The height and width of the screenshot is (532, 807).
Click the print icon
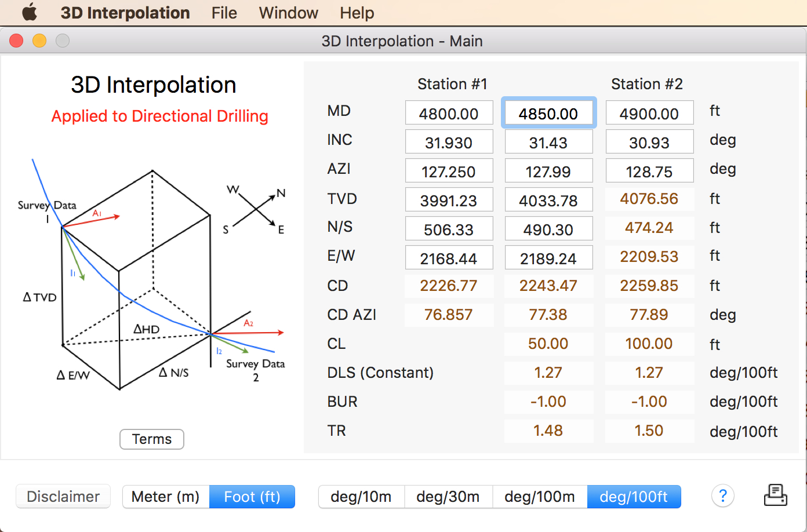(x=775, y=495)
